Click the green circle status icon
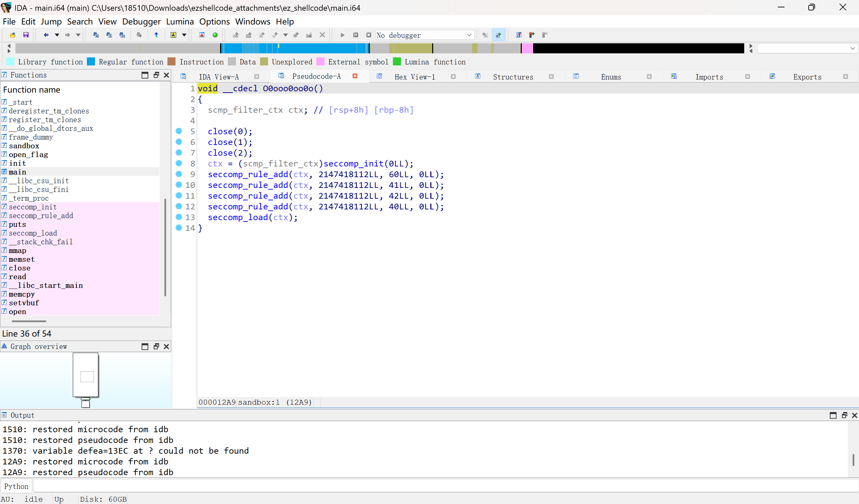859x504 pixels. pos(215,35)
